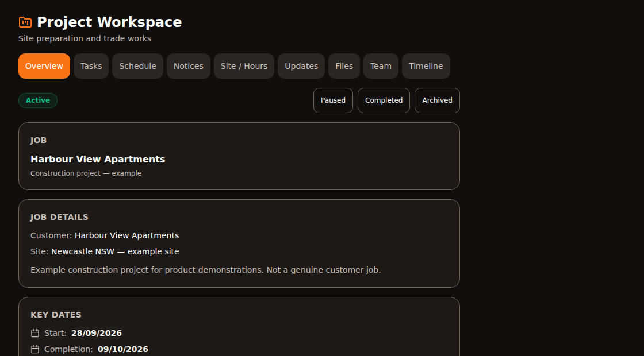Open the Updates tab
The width and height of the screenshot is (644, 356).
coord(301,66)
